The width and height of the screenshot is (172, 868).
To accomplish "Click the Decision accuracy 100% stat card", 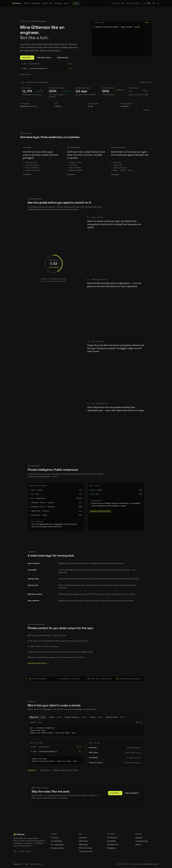I will 113,91.
